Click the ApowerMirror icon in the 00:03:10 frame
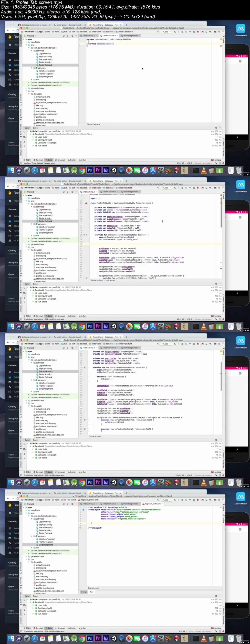Image resolution: width=250 pixels, height=644 pixels. [240, 29]
